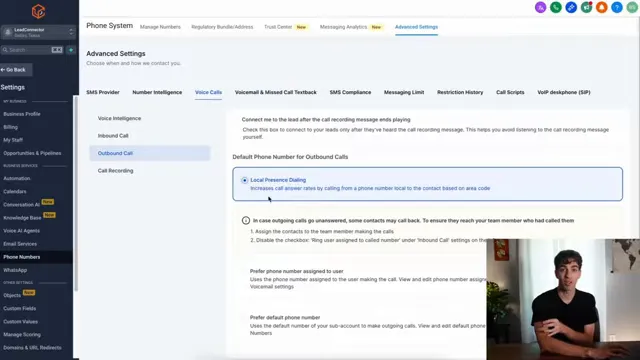640x360 pixels.
Task: Open Conversation AI settings
Action: [22, 204]
